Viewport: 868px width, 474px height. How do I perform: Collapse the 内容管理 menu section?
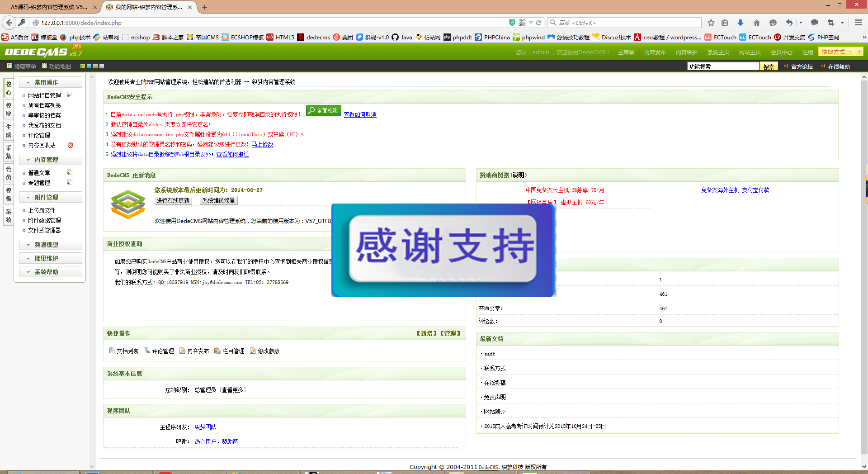pyautogui.click(x=51, y=160)
